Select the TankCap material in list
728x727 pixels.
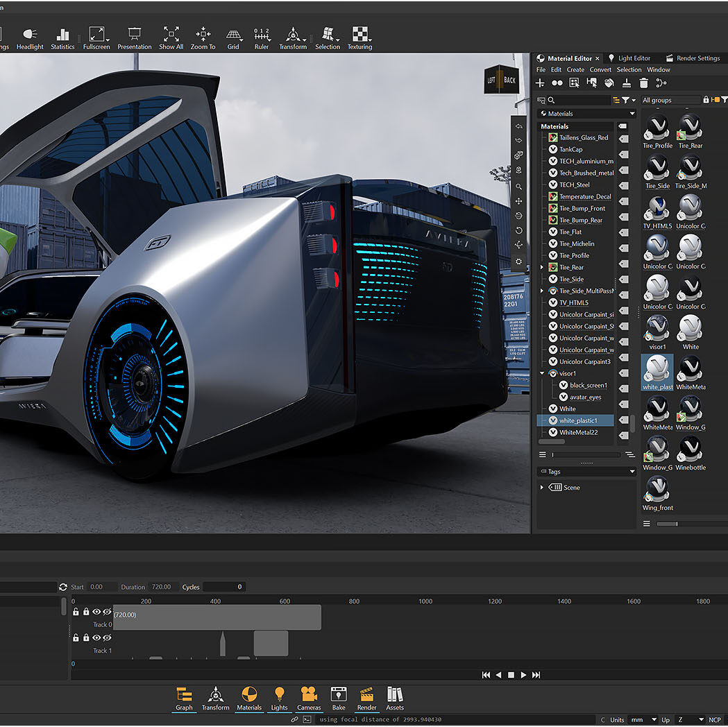[x=571, y=149]
